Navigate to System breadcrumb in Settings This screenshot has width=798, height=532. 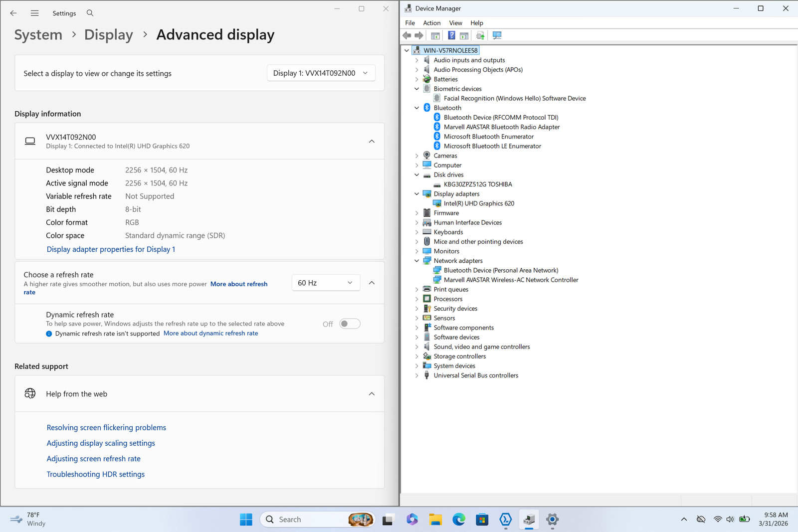tap(38, 35)
